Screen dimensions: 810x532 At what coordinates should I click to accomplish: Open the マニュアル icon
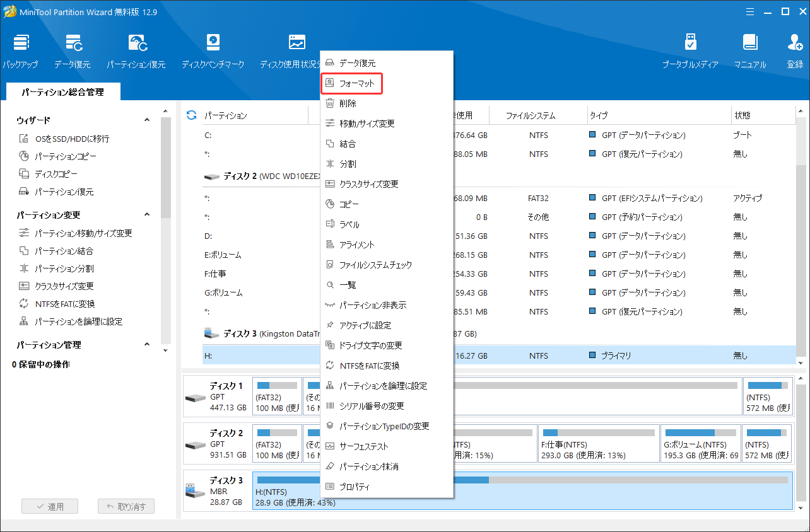[x=750, y=51]
